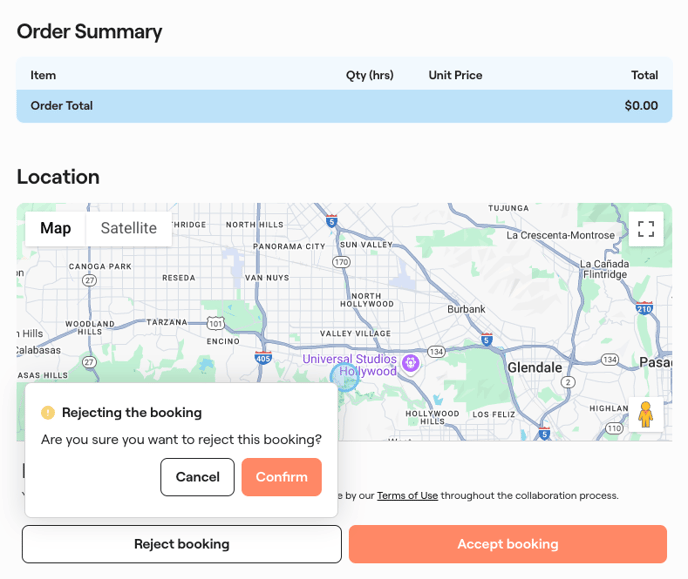Click the 170 highway shield on the map
This screenshot has height=579, width=688.
[x=341, y=263]
